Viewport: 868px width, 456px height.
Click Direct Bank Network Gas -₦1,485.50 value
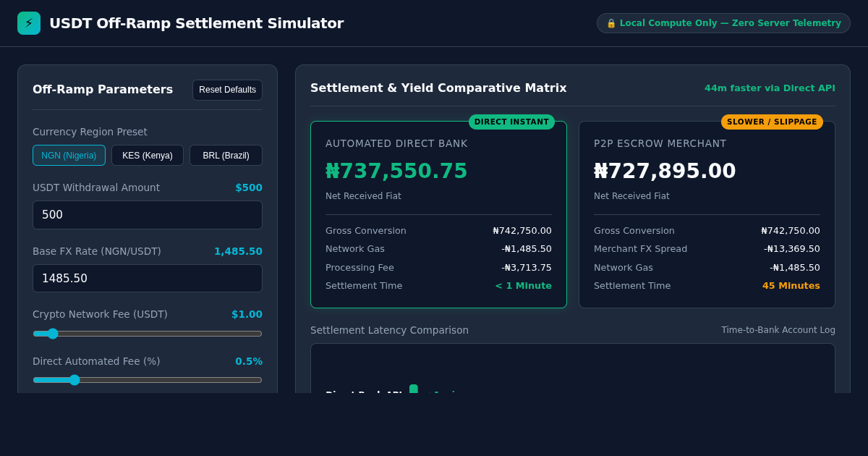tap(527, 249)
